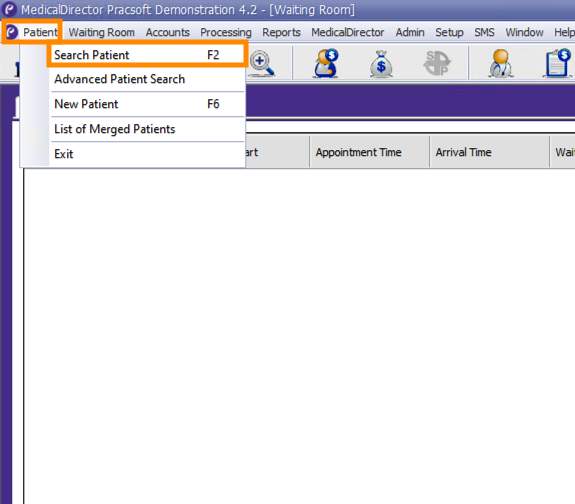Choose Search Patient from the Patient menu
Image resolution: width=575 pixels, height=504 pixels.
pos(147,55)
